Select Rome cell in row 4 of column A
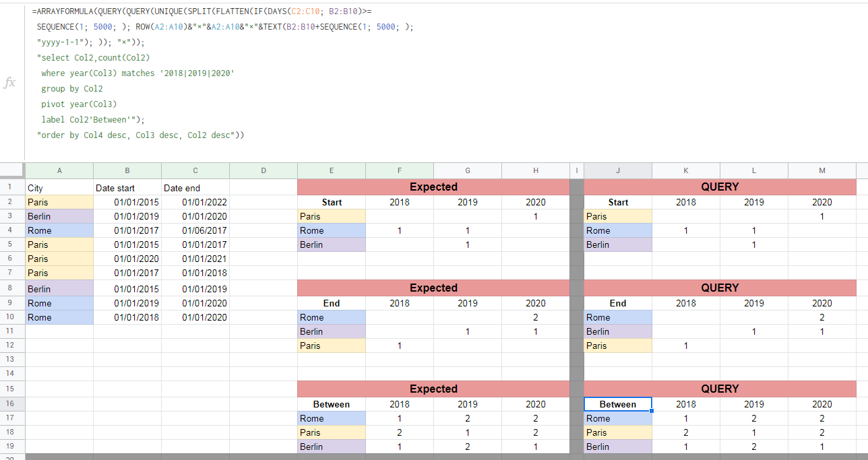This screenshot has height=460, width=868. pyautogui.click(x=59, y=230)
